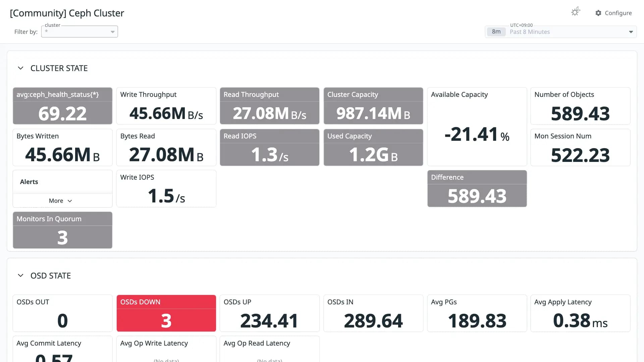The image size is (644, 362).
Task: Open the Read IOPS widget
Action: coord(270,147)
